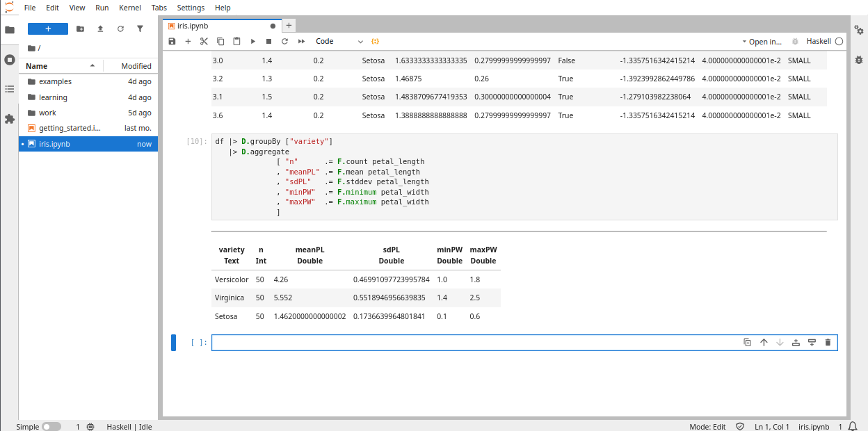Restart the kernel with circular arrow
This screenshot has height=431, width=868.
coord(284,42)
